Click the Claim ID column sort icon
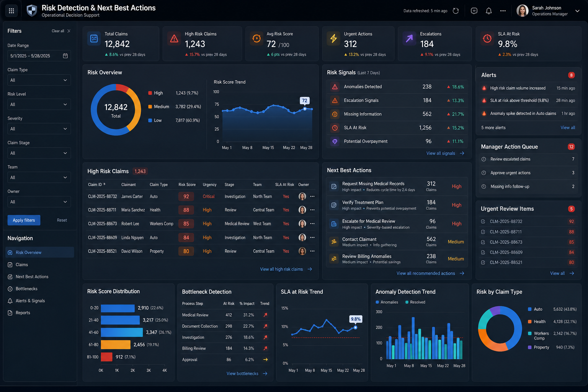This screenshot has height=392, width=588. pyautogui.click(x=105, y=184)
